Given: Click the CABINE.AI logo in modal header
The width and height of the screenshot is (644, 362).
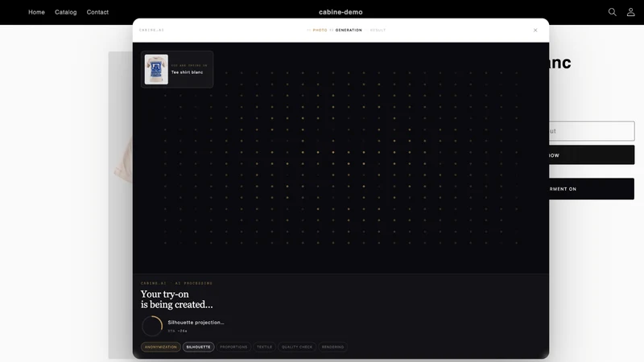Looking at the screenshot, I should pyautogui.click(x=151, y=30).
